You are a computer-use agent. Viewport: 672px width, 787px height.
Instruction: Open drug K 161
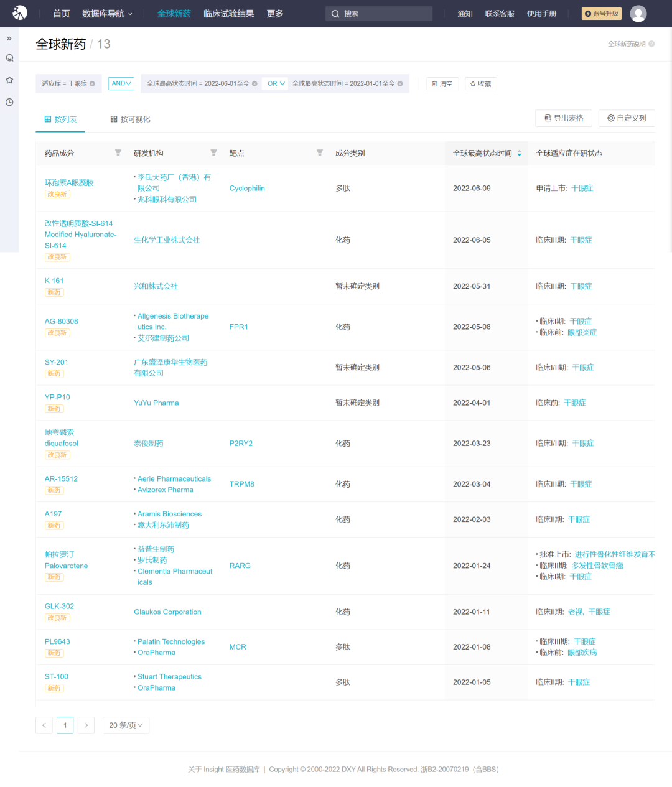pyautogui.click(x=54, y=281)
